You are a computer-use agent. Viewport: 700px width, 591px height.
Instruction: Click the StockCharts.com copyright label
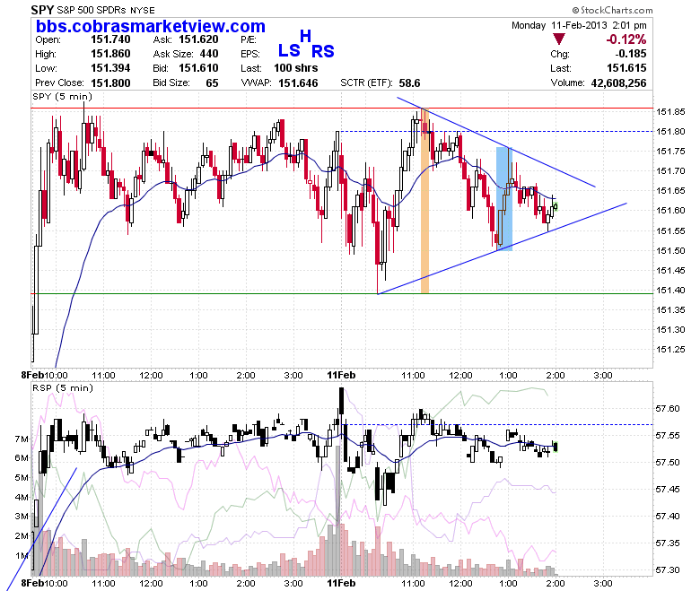click(x=612, y=10)
